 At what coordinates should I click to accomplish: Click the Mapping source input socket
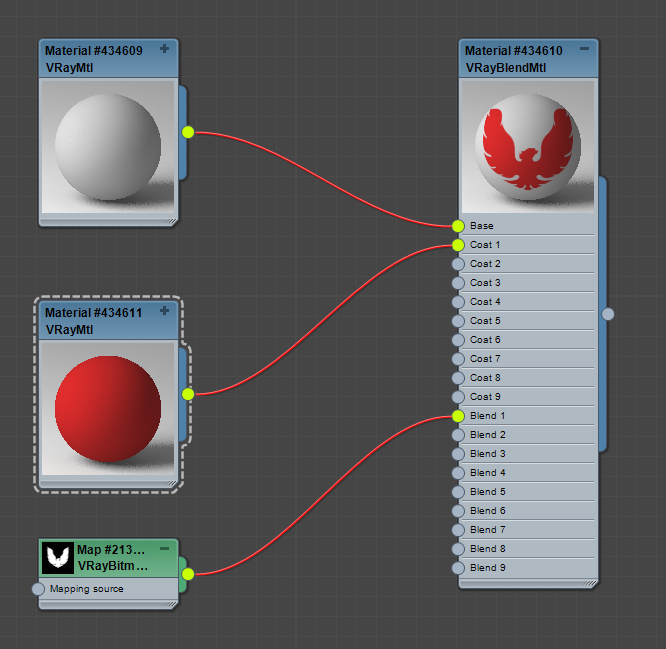point(38,589)
